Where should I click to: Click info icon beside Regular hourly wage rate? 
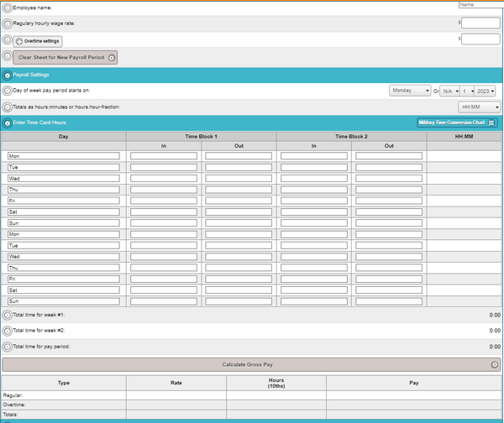[8, 23]
